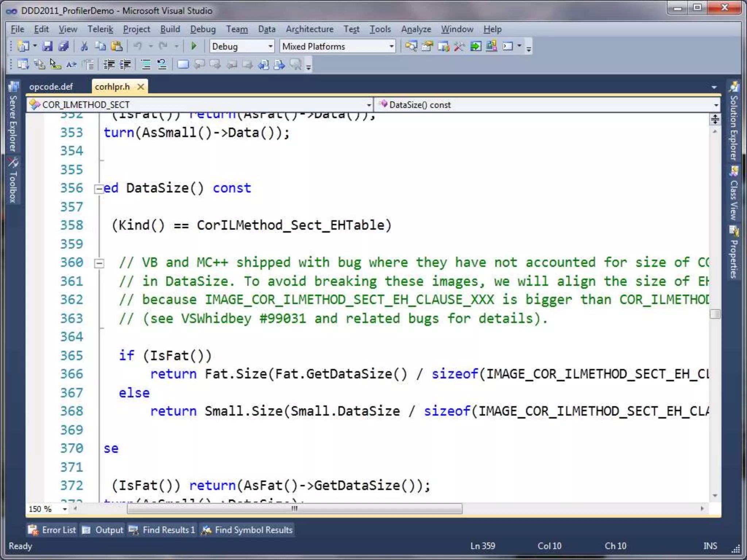
Task: Open the active documents list dropdown arrow
Action: pyautogui.click(x=714, y=87)
